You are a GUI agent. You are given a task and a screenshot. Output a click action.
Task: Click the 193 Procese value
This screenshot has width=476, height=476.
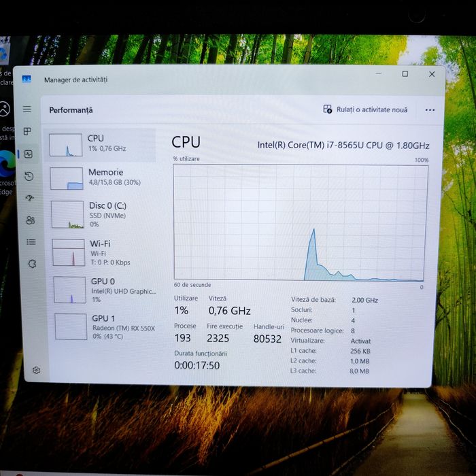tap(182, 338)
